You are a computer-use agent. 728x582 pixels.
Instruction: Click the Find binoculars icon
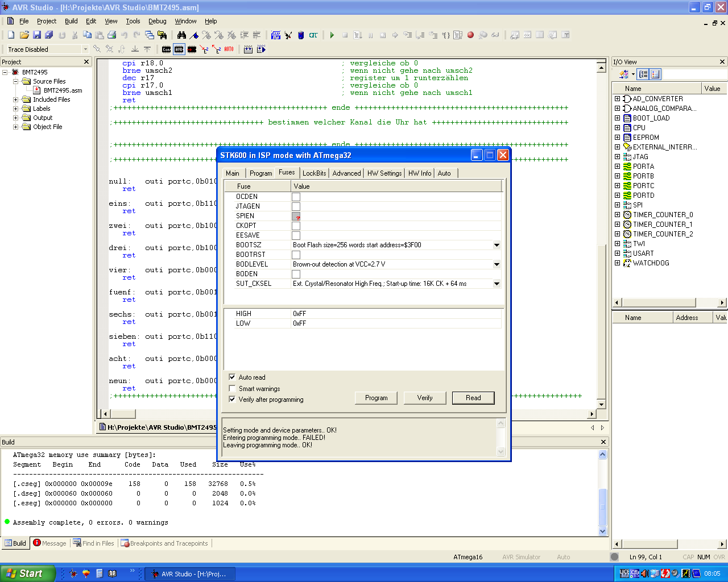[x=181, y=35]
